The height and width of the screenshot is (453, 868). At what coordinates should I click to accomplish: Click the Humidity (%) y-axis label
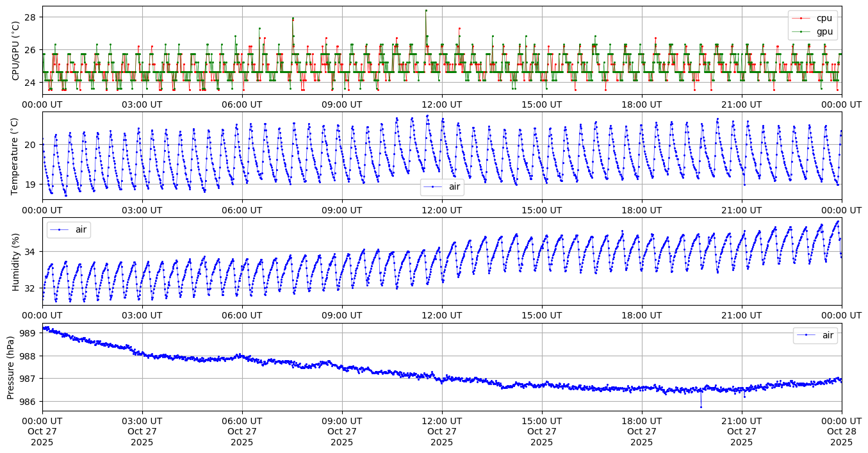(x=16, y=261)
